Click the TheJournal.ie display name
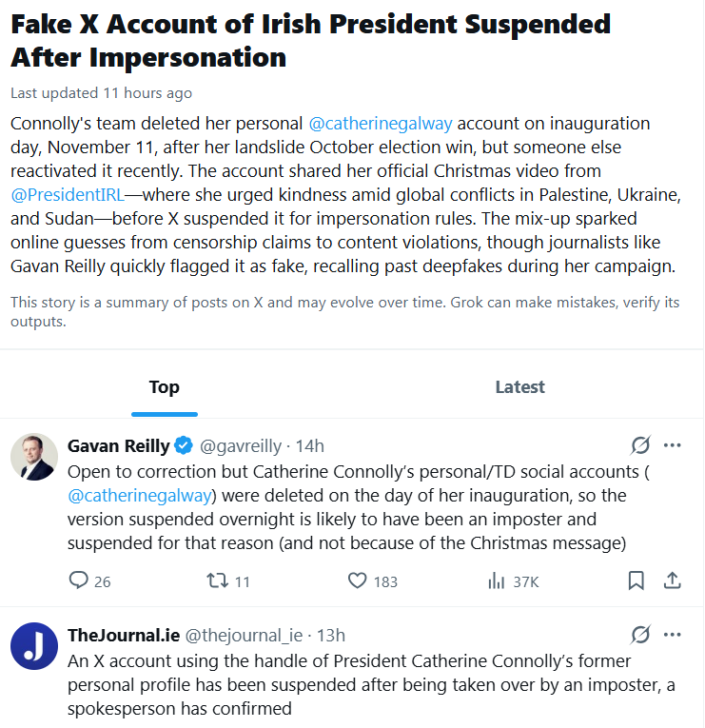The height and width of the screenshot is (728, 705). pos(122,636)
